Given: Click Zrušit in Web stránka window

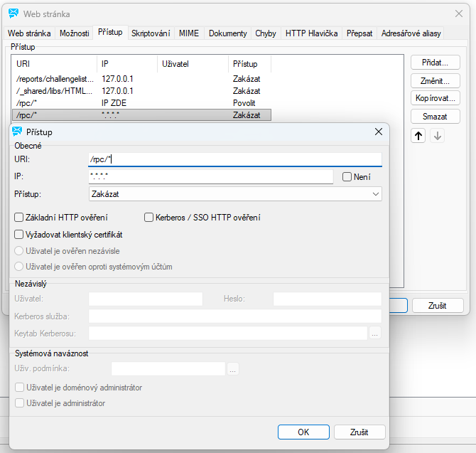Looking at the screenshot, I should [438, 305].
